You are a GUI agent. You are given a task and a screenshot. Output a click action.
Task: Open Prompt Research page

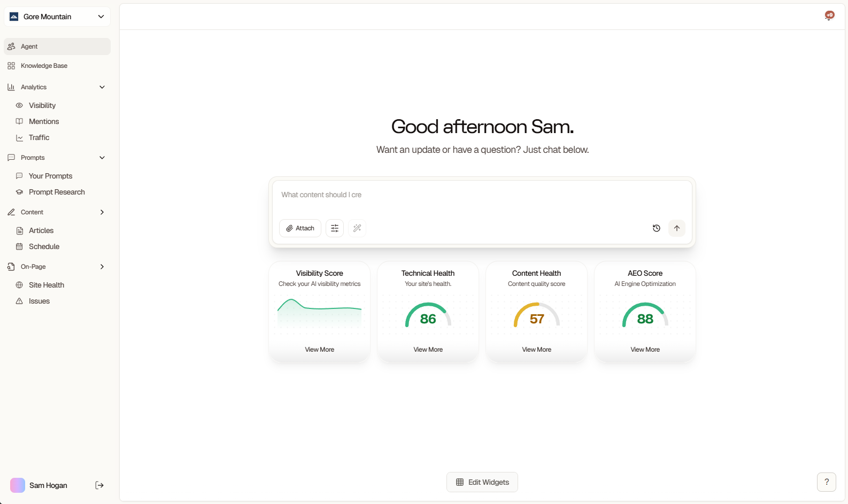pyautogui.click(x=57, y=192)
